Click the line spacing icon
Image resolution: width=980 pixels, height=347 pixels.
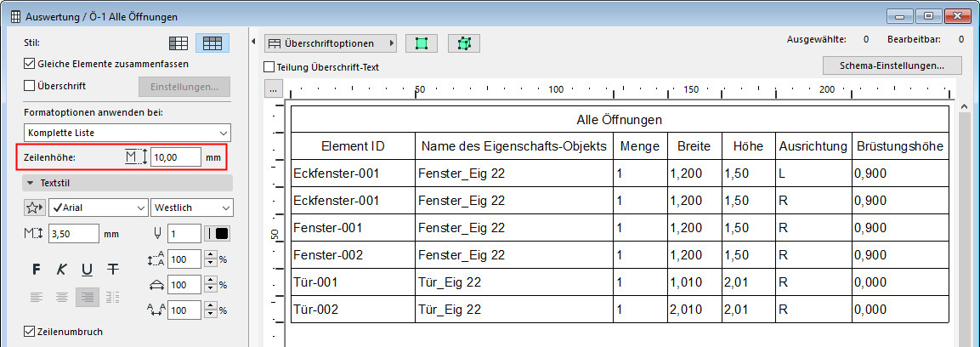156,259
